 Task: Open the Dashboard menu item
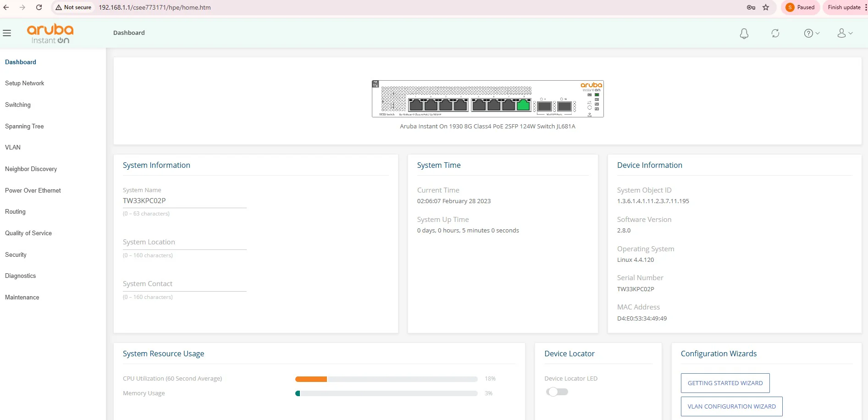pyautogui.click(x=21, y=62)
